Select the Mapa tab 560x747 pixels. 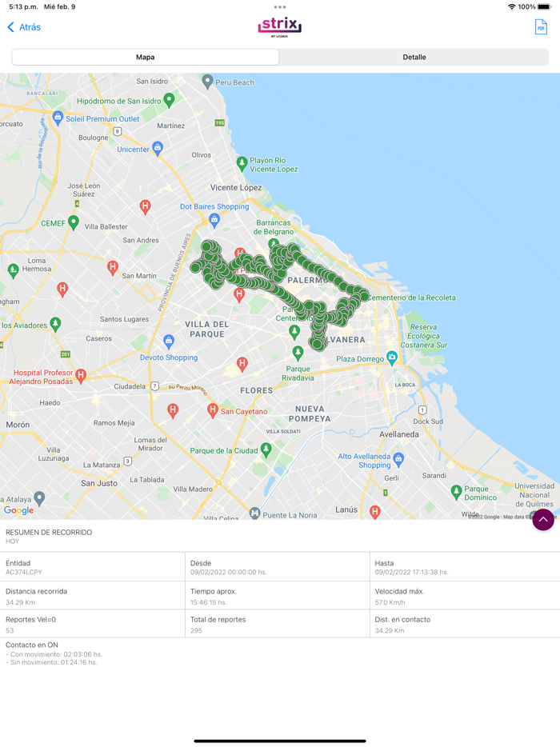pos(146,57)
